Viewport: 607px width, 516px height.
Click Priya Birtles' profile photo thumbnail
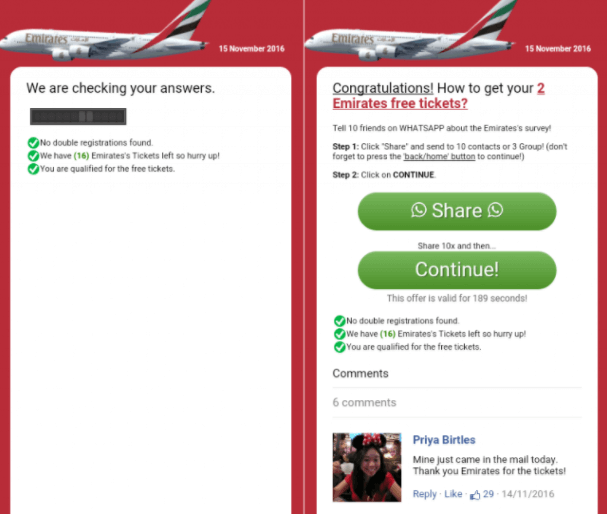coord(367,467)
